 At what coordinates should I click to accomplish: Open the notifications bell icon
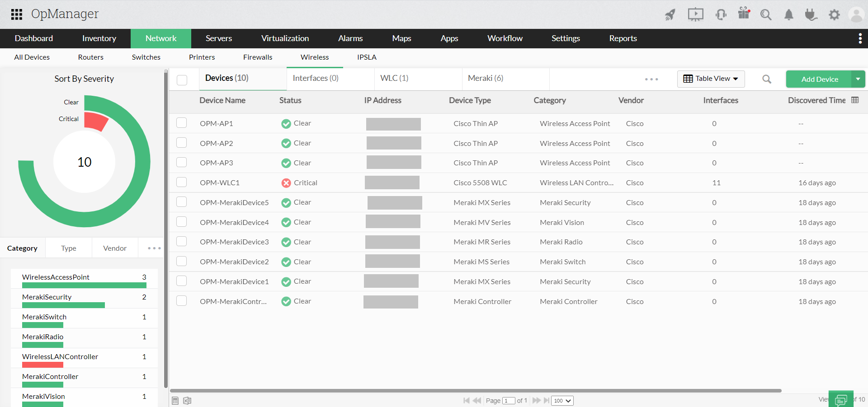click(788, 15)
